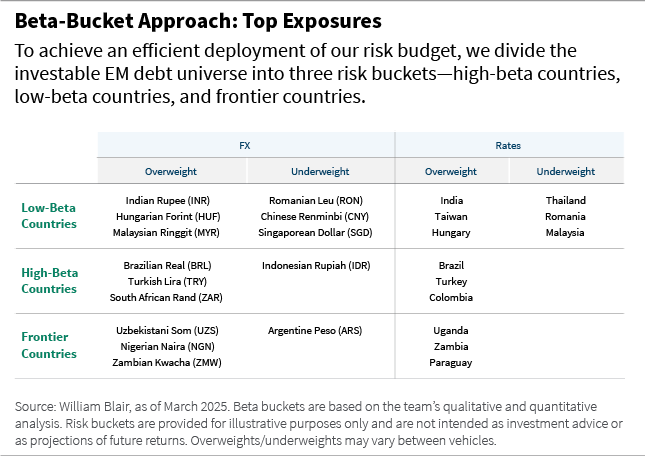Viewport: 645px width, 456px height.
Task: Click the William Blair source footnote
Action: pos(320,422)
